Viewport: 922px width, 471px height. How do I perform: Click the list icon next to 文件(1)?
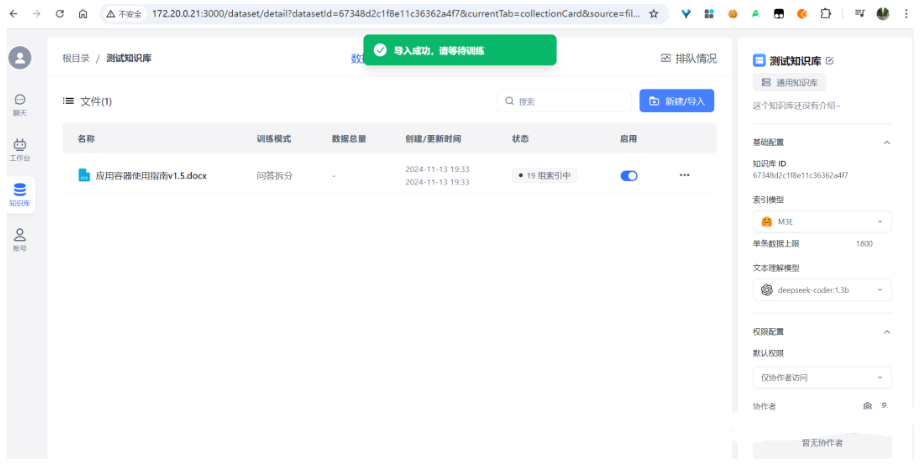[69, 101]
